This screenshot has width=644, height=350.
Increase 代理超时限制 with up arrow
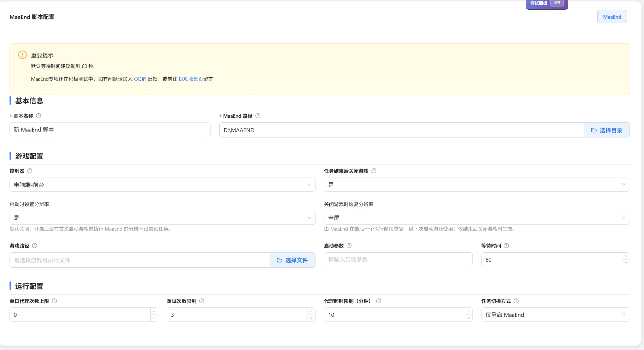[x=469, y=311]
